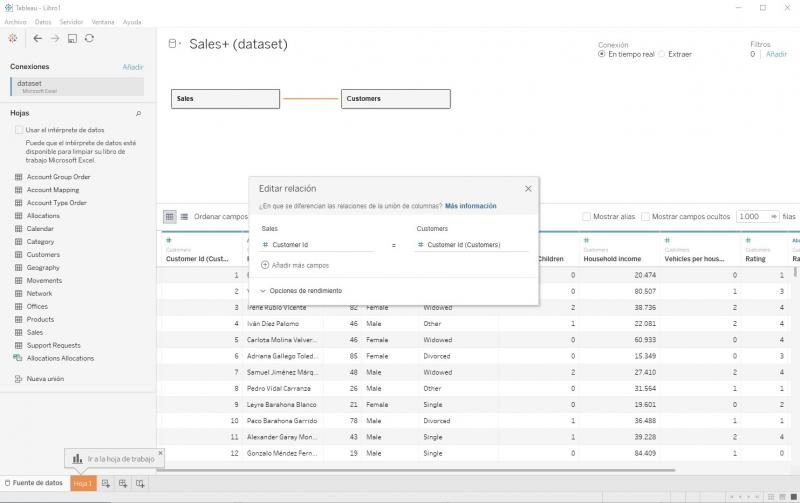Click the relationship line between Sales and Customers
800x503 pixels.
click(x=311, y=98)
